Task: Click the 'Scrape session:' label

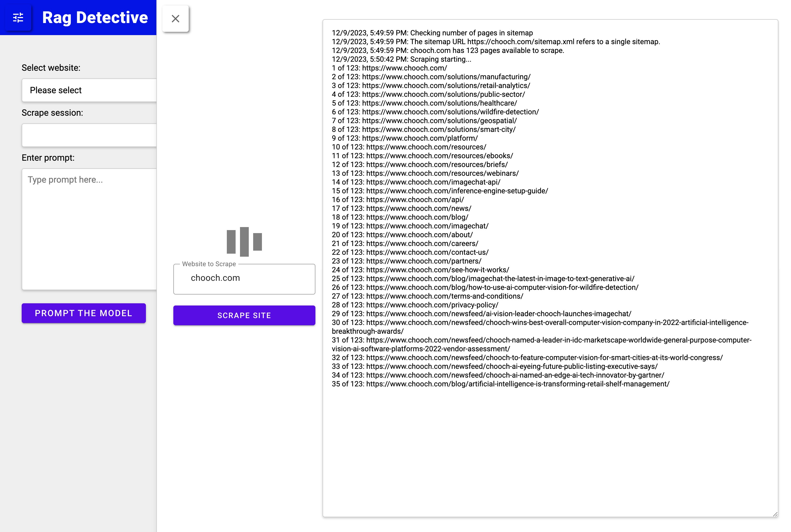Action: point(52,113)
